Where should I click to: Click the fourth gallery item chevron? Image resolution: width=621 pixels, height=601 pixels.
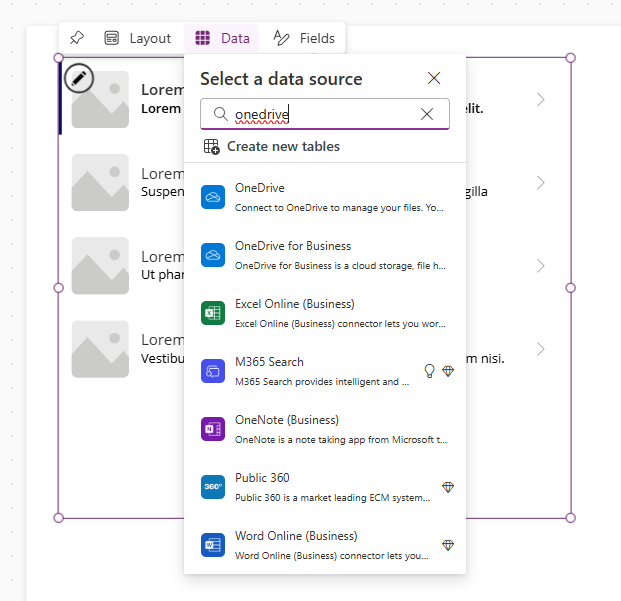click(x=541, y=349)
